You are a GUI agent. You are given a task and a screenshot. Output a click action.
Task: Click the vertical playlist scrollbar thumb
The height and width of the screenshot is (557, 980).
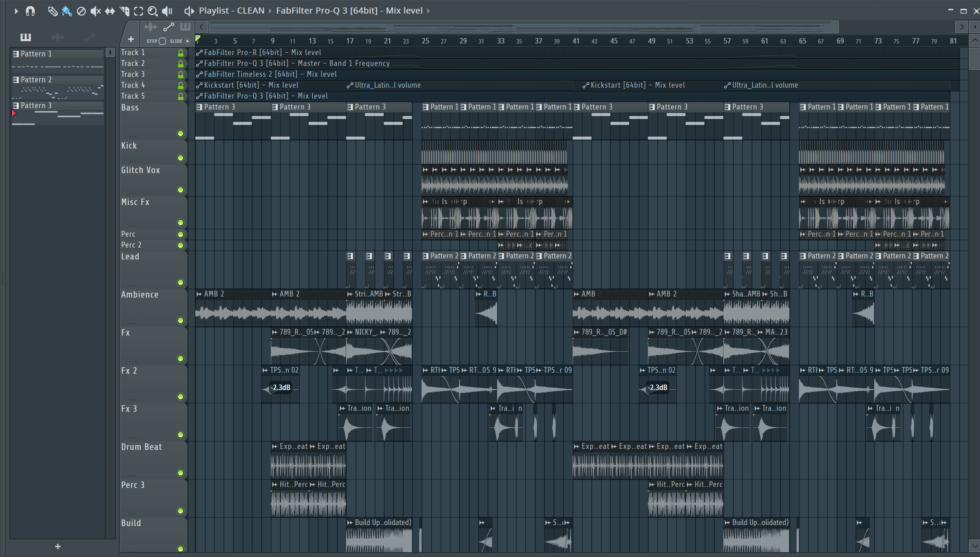tap(975, 58)
